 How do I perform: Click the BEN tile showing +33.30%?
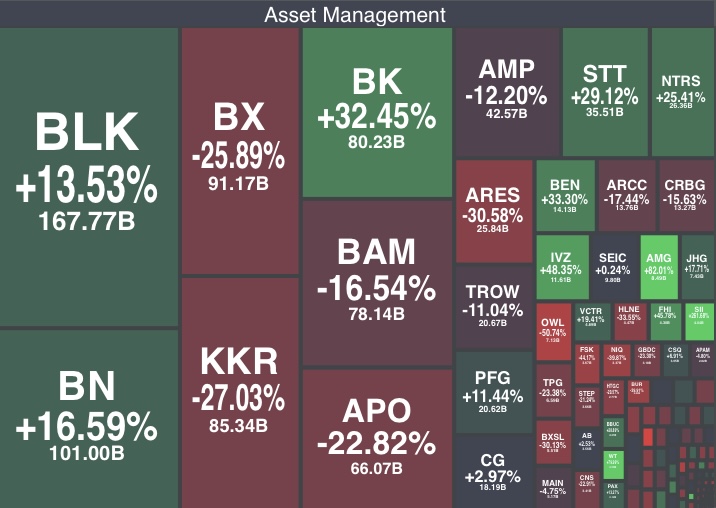pyautogui.click(x=565, y=195)
